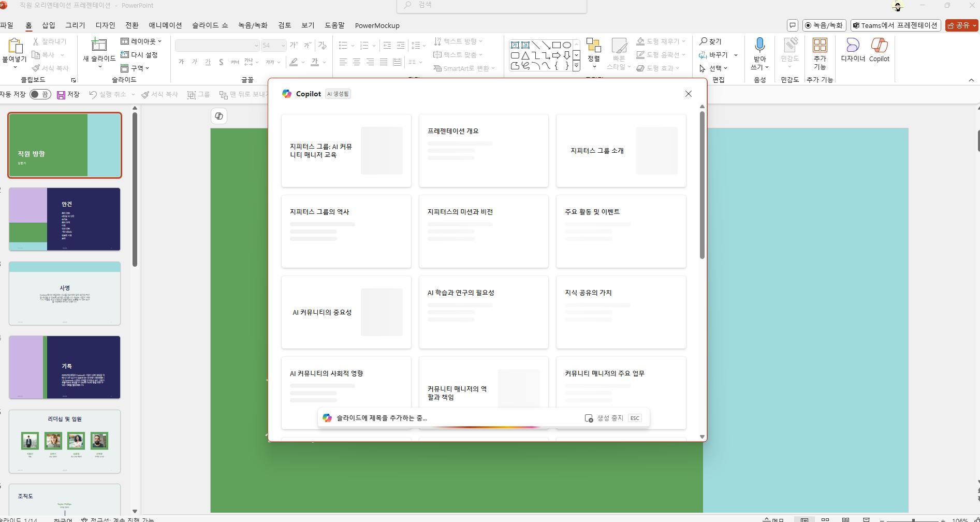Image resolution: width=980 pixels, height=522 pixels.
Task: Click the user account avatar in title bar
Action: (x=897, y=6)
